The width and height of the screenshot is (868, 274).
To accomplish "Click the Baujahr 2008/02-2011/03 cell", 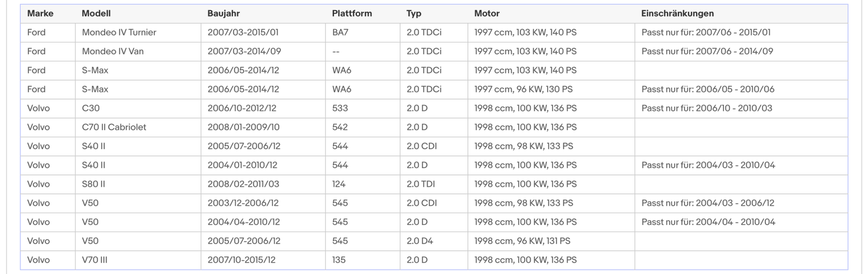I will pyautogui.click(x=243, y=184).
